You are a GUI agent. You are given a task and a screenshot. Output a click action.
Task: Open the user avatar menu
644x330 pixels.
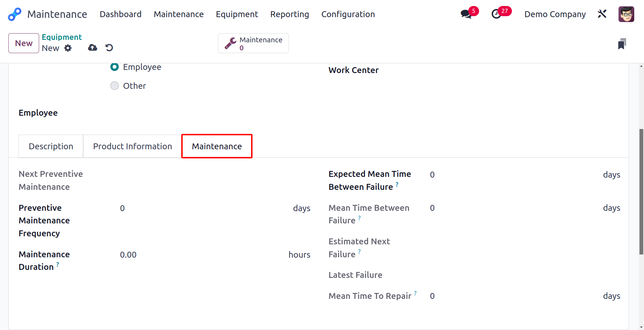(x=626, y=14)
